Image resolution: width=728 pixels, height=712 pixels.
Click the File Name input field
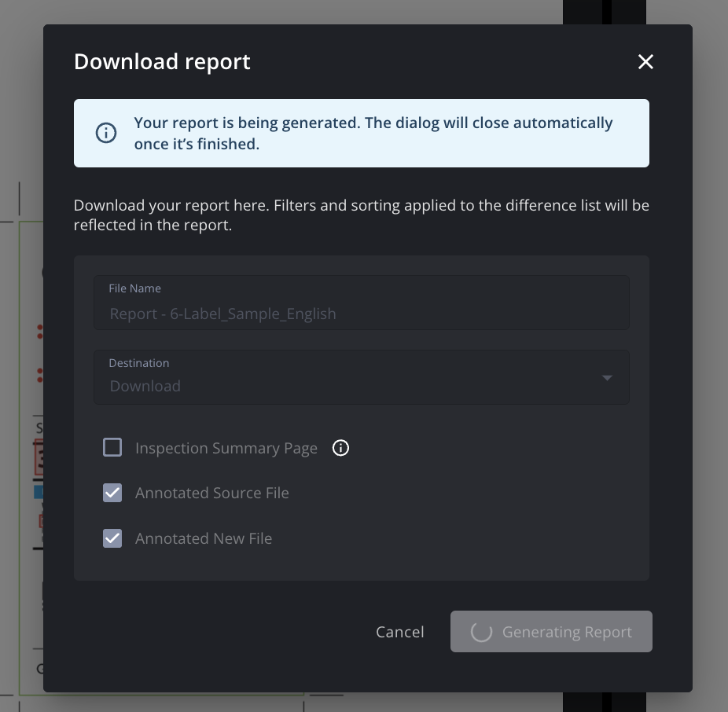362,313
